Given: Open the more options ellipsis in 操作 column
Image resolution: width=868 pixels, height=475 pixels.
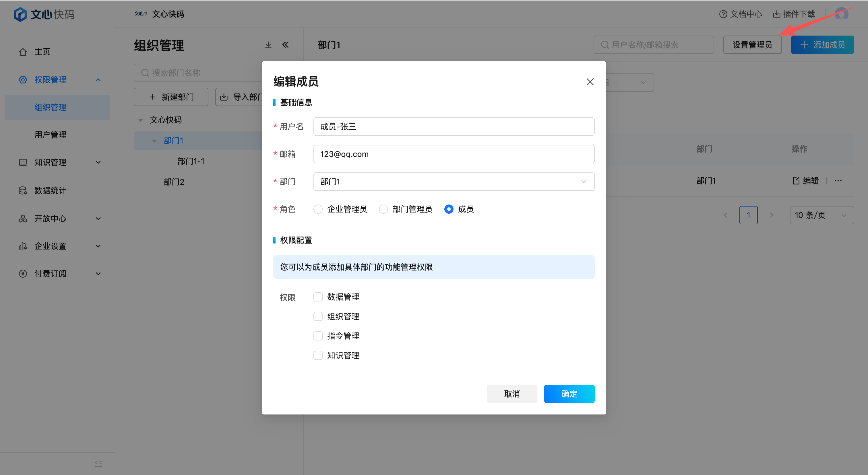Looking at the screenshot, I should pyautogui.click(x=838, y=181).
